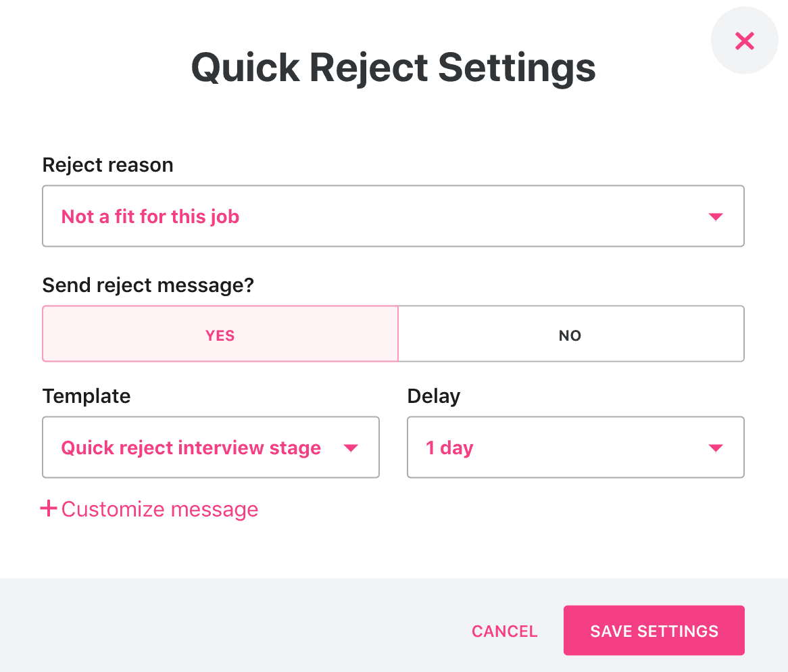This screenshot has height=672, width=788.
Task: Select NO for sending reject message
Action: click(571, 334)
